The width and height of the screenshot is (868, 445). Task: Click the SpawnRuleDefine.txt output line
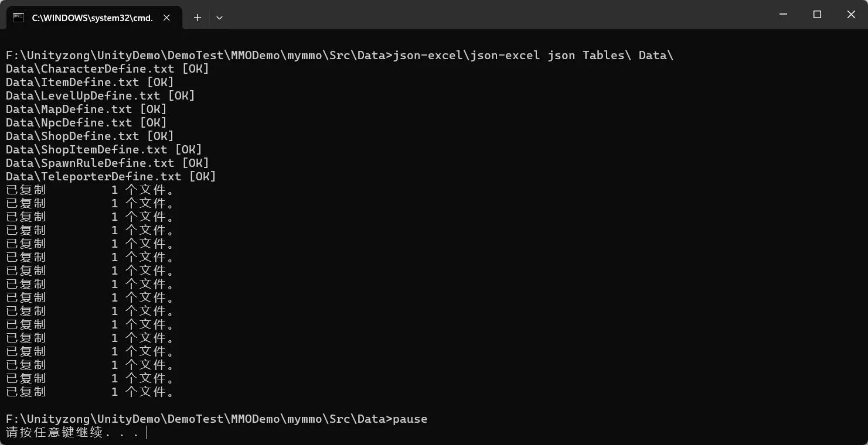107,163
